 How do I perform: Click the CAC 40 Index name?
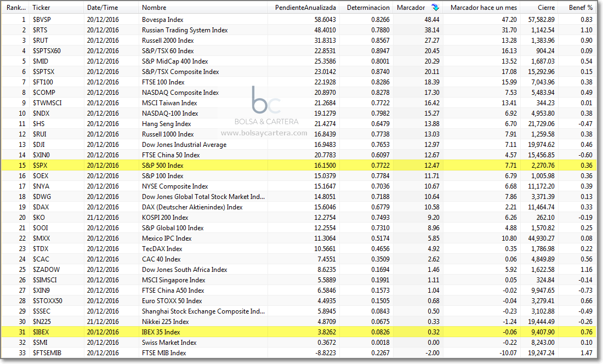coord(161,259)
